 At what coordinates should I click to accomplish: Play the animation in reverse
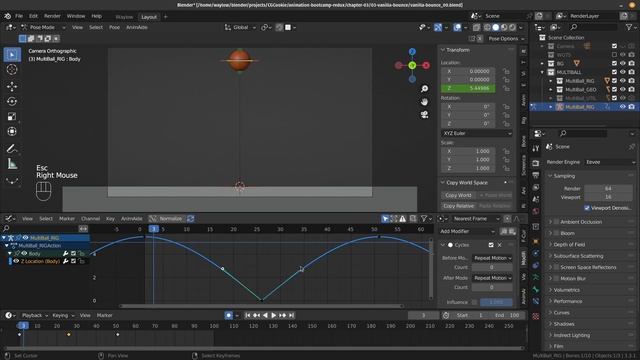click(x=265, y=315)
